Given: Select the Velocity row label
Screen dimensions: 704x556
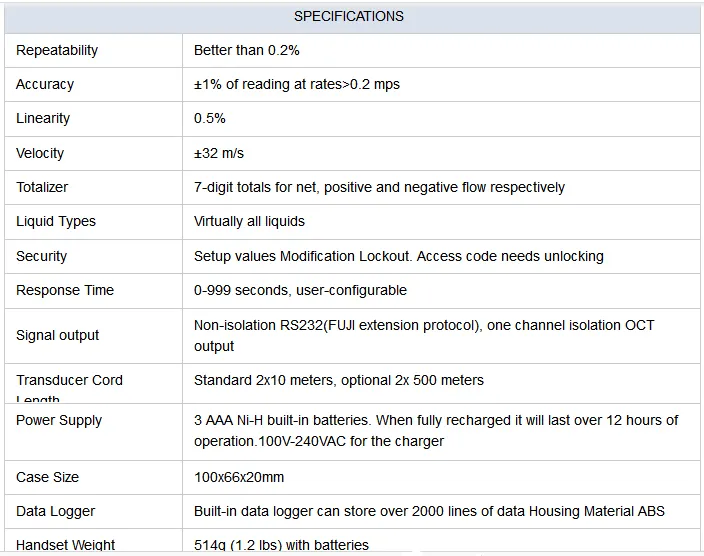Looking at the screenshot, I should [x=40, y=153].
